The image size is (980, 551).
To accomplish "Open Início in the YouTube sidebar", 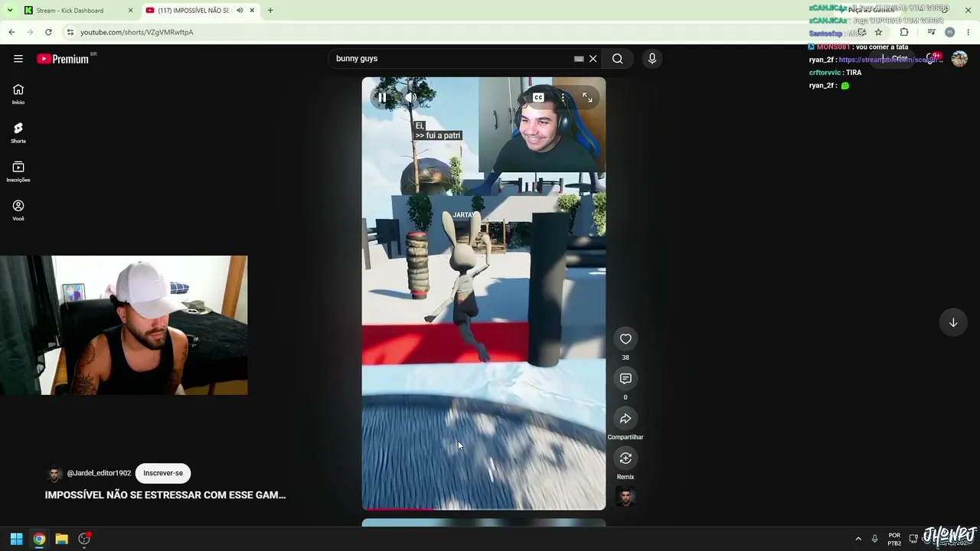I will (18, 94).
